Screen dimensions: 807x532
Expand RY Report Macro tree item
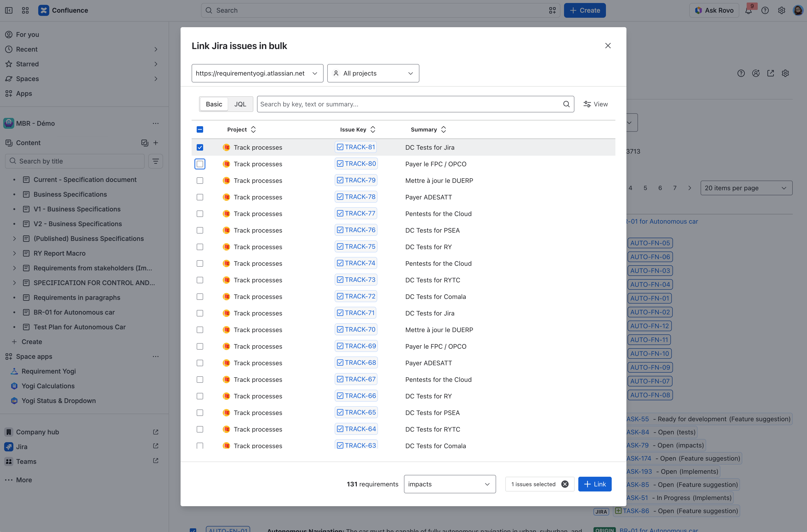tap(14, 253)
